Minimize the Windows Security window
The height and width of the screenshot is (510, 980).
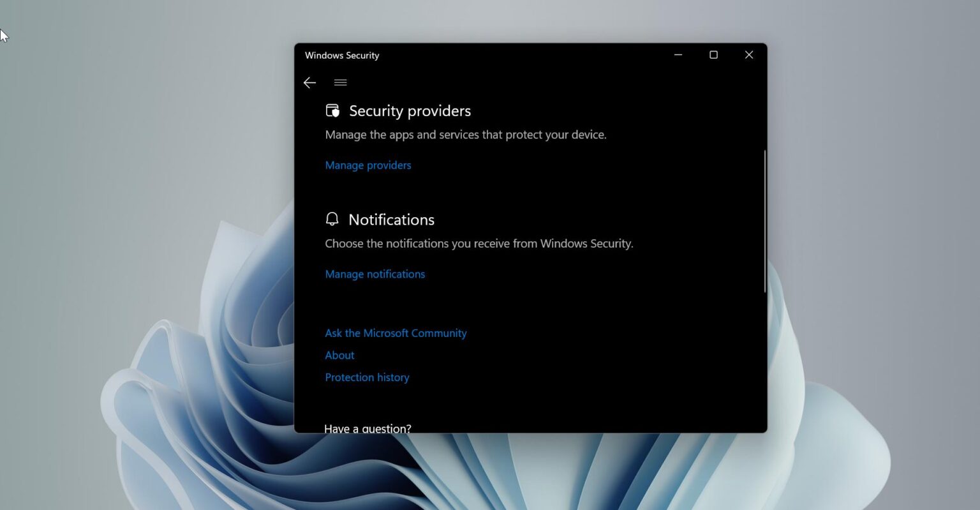(x=678, y=55)
